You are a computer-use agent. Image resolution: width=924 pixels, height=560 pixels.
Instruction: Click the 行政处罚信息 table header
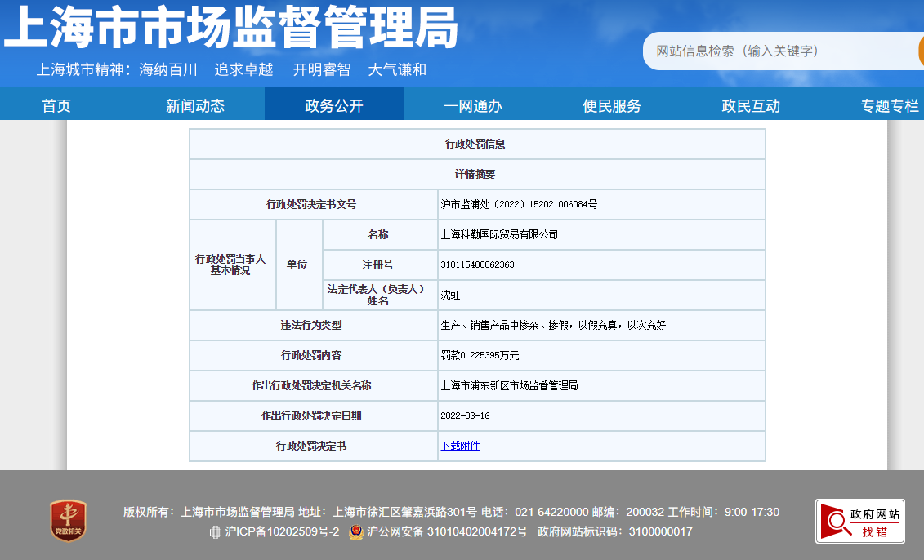point(477,144)
